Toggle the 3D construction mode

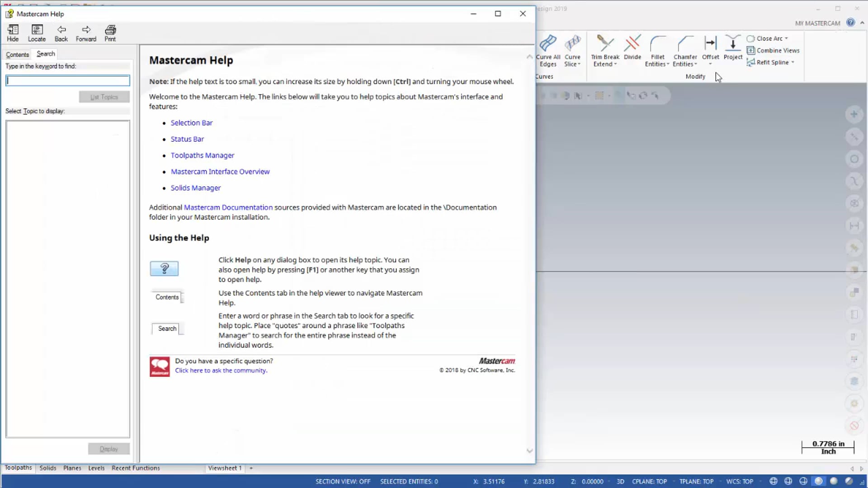pyautogui.click(x=620, y=482)
